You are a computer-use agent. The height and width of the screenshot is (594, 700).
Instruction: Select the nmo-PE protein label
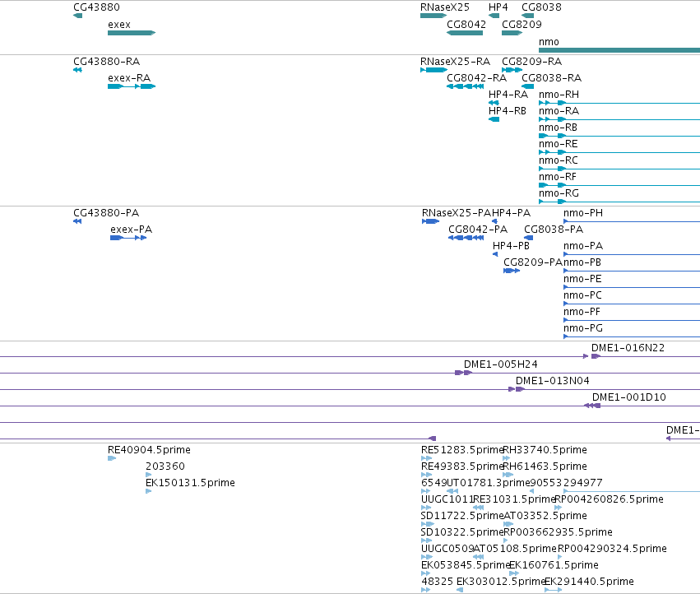tap(582, 279)
